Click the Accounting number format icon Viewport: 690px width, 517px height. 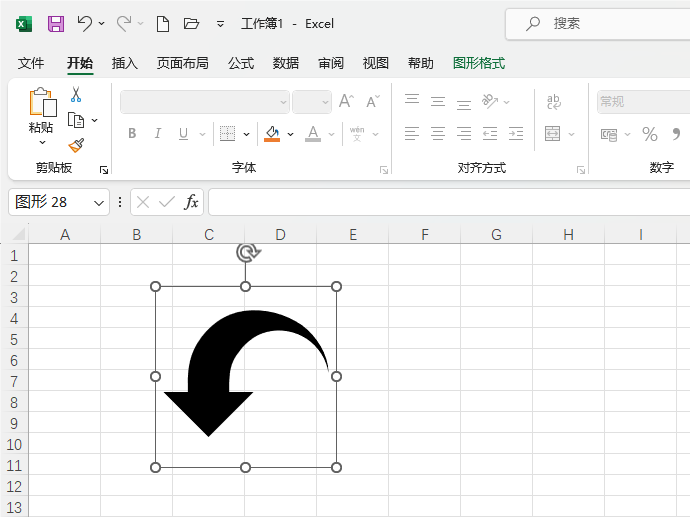609,134
